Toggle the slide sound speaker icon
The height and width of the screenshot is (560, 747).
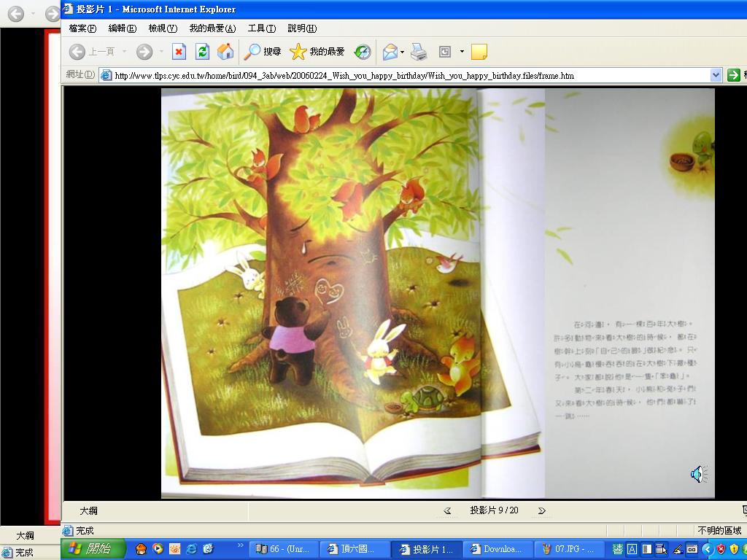tap(698, 475)
